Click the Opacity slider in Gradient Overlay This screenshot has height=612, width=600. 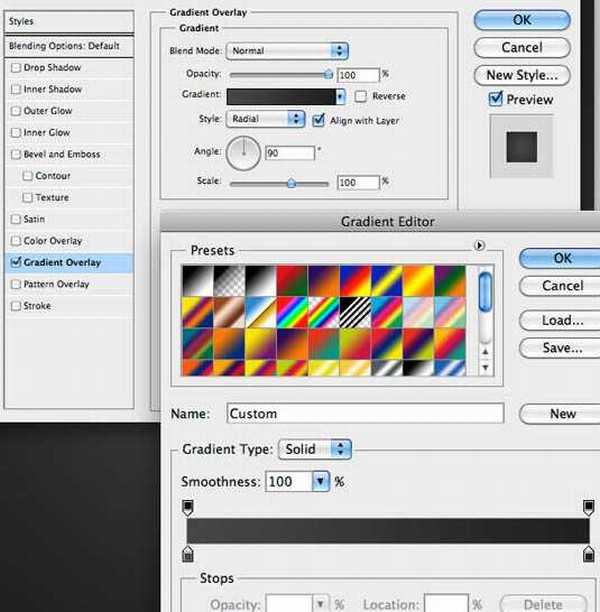click(x=280, y=75)
